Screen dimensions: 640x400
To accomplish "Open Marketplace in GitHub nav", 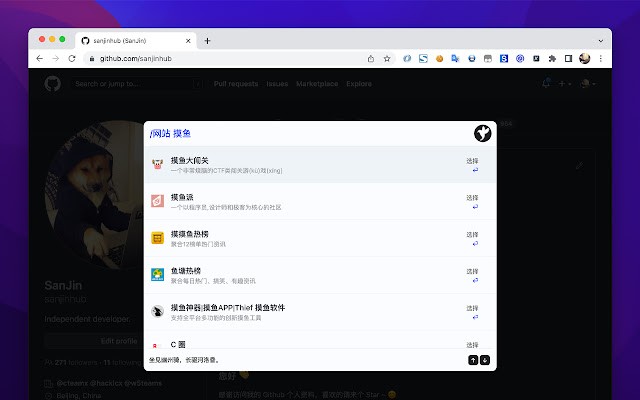I will pyautogui.click(x=317, y=84).
